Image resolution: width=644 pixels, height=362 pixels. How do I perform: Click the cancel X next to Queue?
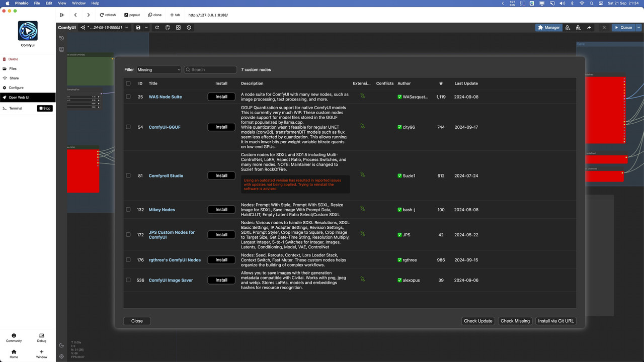pos(604,28)
